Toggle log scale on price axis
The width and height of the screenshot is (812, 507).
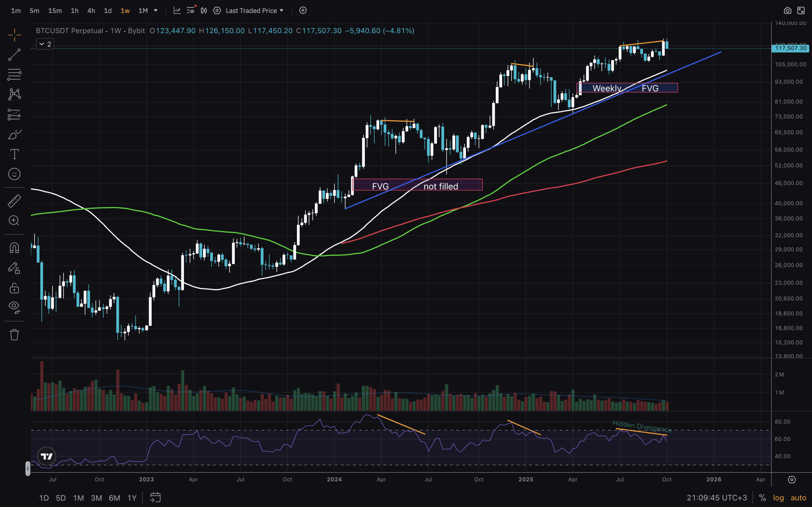[x=778, y=497]
